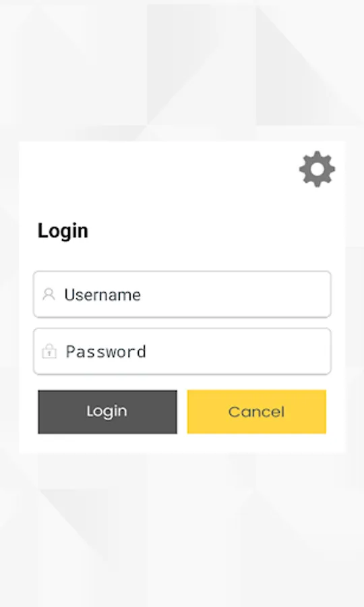Click the gray patterned background above card
The height and width of the screenshot is (607, 364).
pos(182,69)
